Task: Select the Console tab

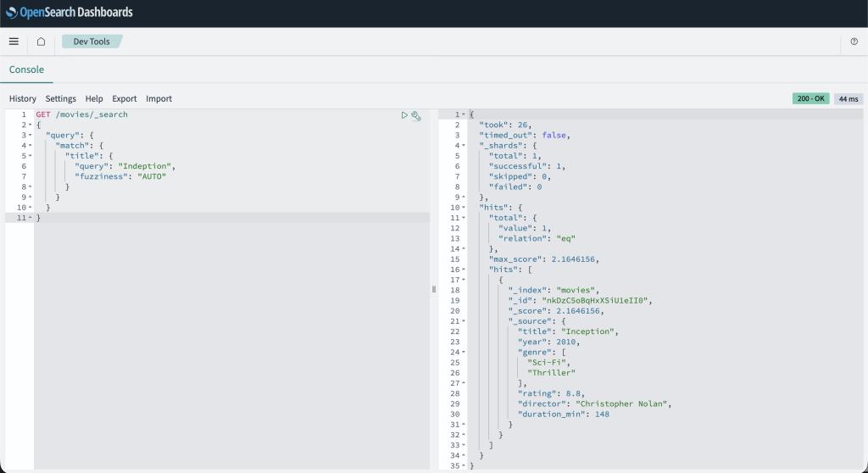Action: click(x=26, y=70)
